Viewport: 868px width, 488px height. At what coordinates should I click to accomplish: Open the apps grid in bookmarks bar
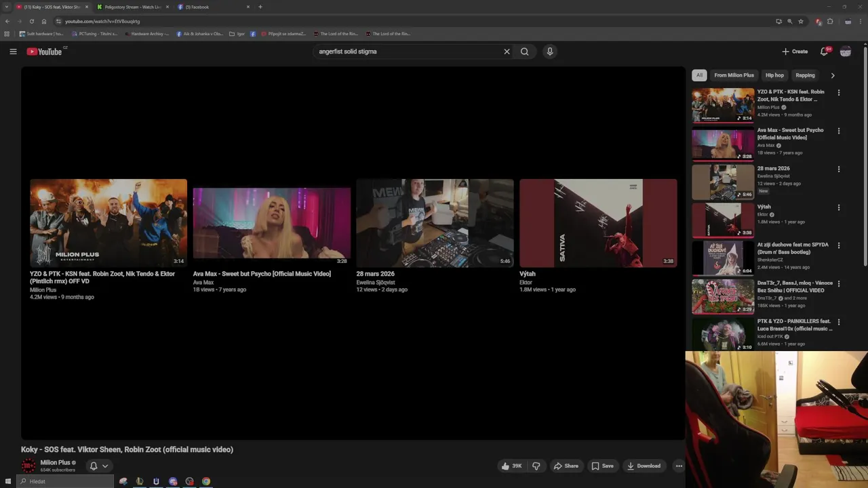(7, 33)
